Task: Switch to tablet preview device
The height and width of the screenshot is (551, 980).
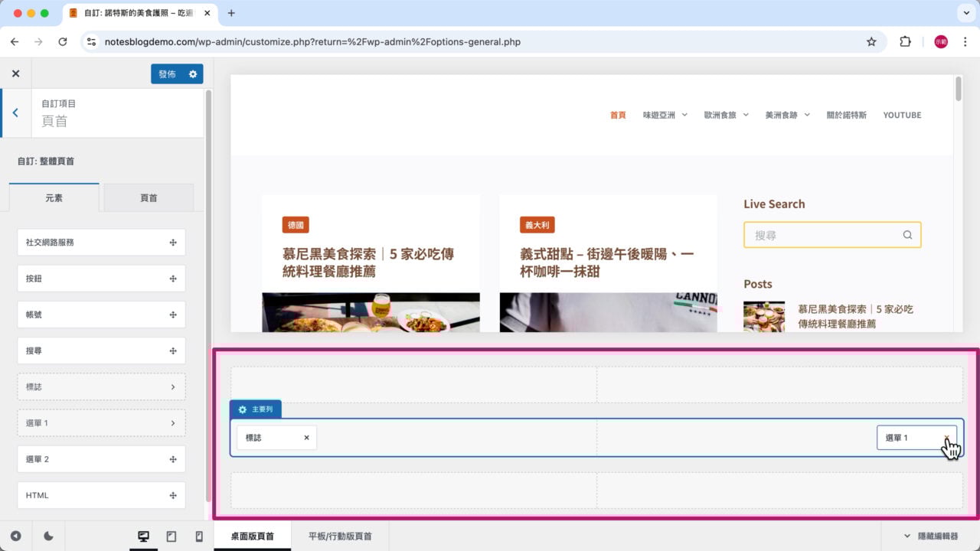Action: click(x=171, y=536)
